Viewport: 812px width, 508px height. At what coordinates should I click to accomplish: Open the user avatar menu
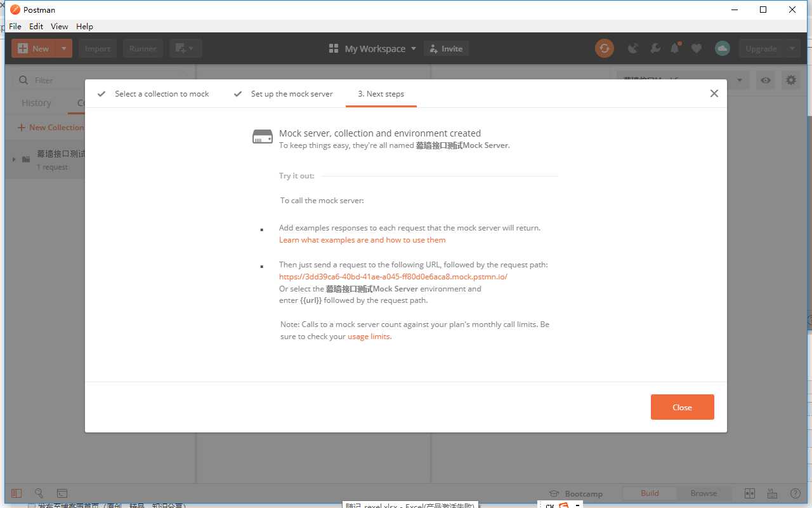(722, 48)
